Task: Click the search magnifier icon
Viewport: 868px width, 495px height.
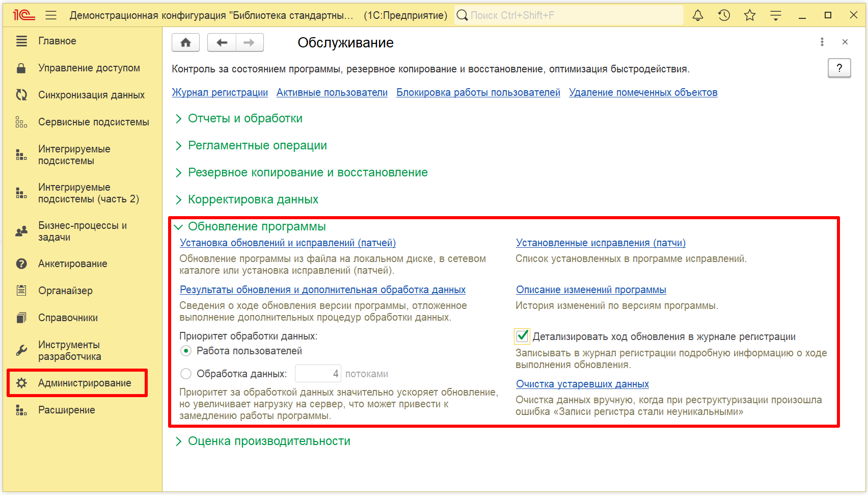Action: 462,15
